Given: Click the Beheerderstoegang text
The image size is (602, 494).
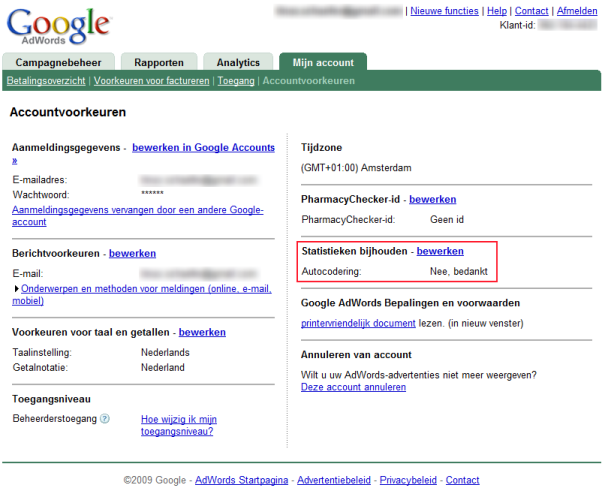Looking at the screenshot, I should tap(55, 419).
